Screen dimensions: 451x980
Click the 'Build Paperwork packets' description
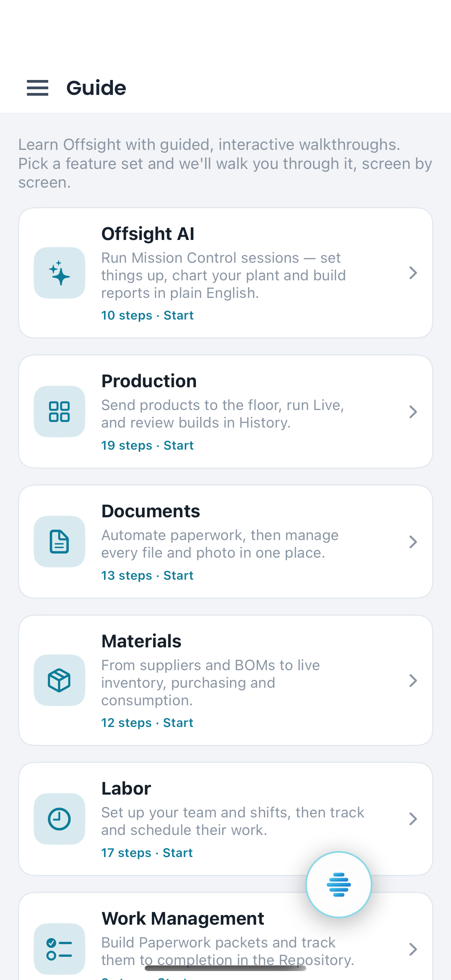pyautogui.click(x=228, y=951)
